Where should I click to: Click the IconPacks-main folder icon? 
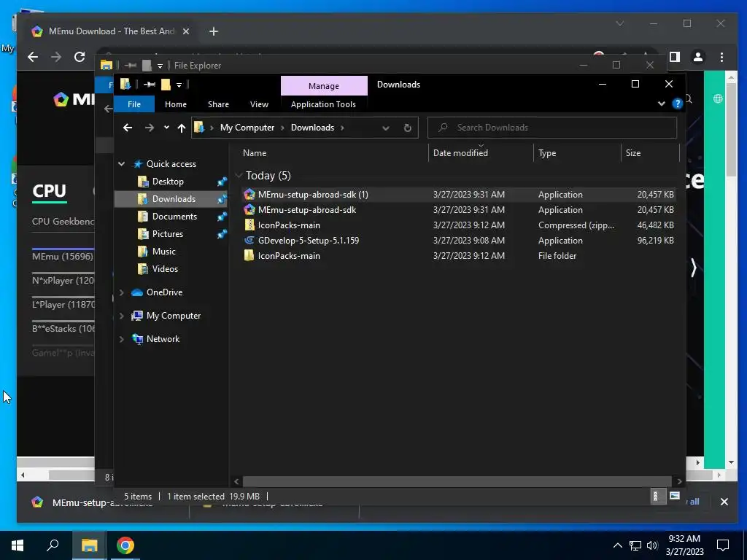(249, 256)
